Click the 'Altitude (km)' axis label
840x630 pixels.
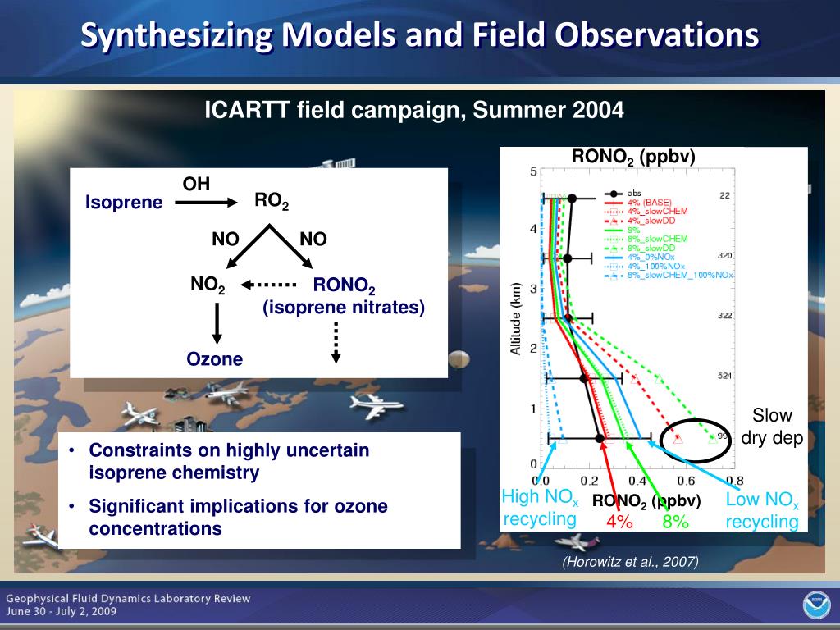[515, 318]
